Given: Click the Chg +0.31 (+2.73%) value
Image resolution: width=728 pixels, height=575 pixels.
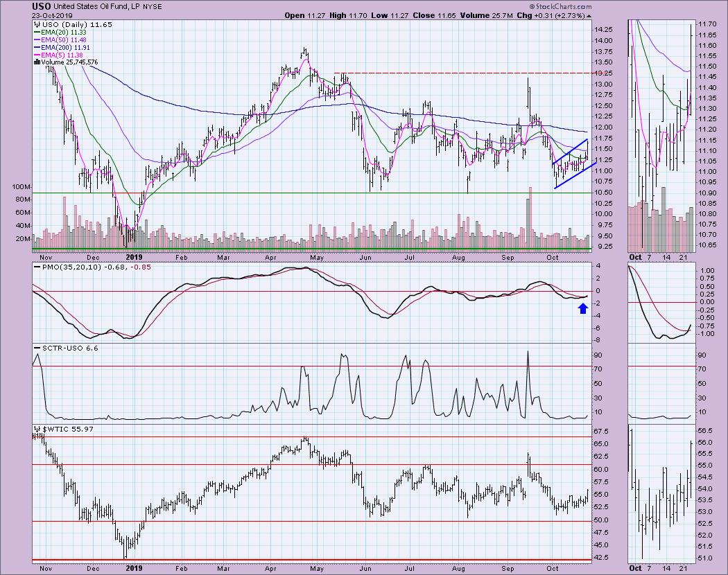Looking at the screenshot, I should (551, 15).
